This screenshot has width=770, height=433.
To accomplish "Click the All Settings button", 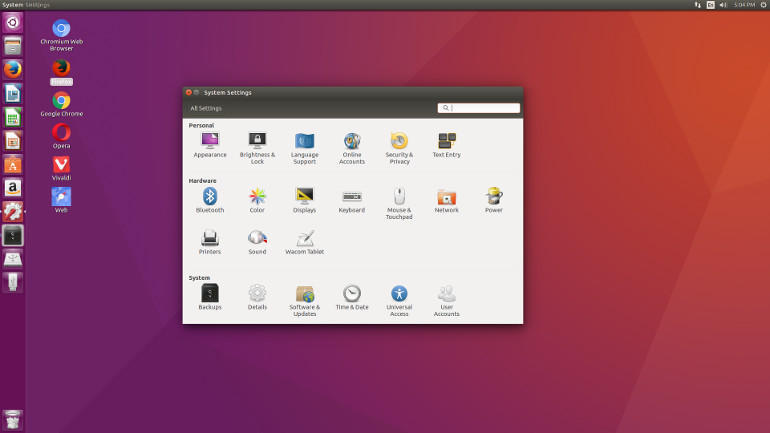I will point(206,108).
